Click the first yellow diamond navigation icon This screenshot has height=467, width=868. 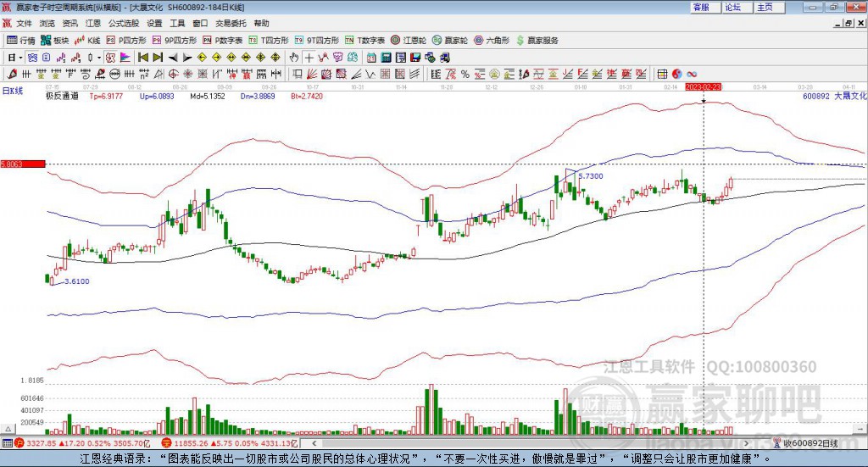(202, 58)
